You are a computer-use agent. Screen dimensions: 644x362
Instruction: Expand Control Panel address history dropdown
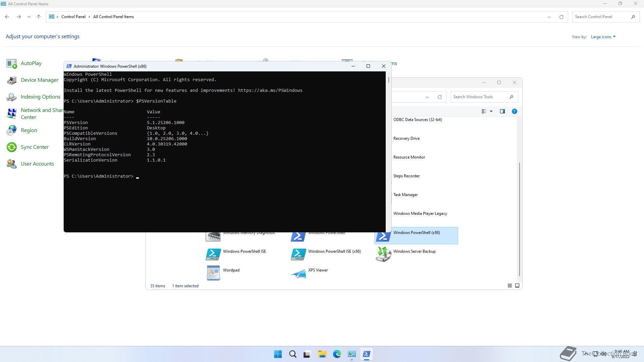click(x=549, y=17)
